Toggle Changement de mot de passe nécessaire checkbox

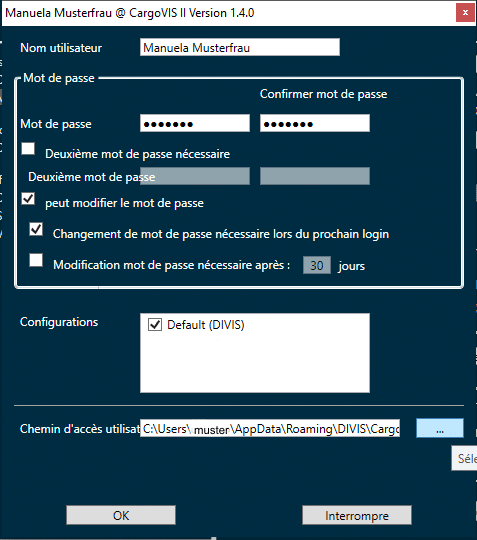(x=36, y=229)
